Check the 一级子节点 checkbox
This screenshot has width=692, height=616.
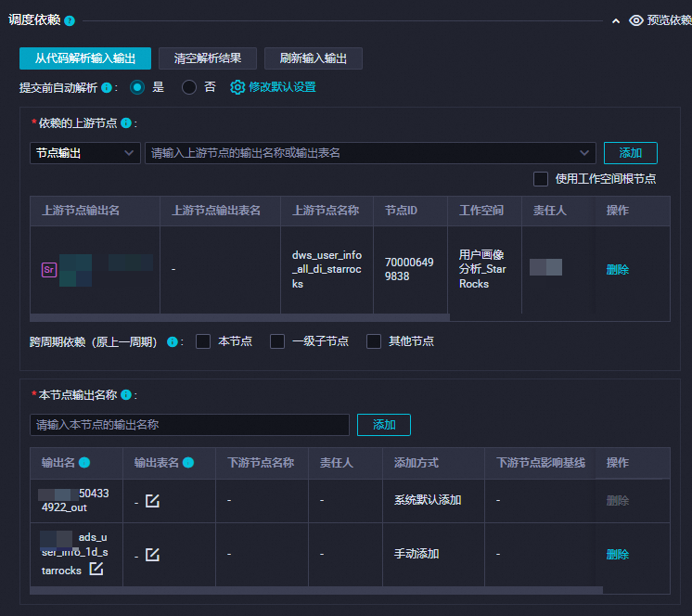277,341
